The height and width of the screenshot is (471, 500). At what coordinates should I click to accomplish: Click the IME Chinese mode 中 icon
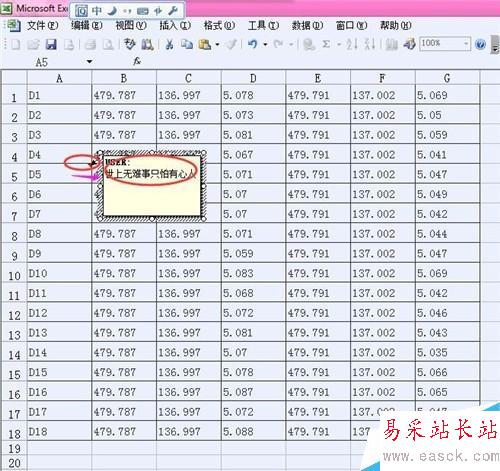point(97,11)
